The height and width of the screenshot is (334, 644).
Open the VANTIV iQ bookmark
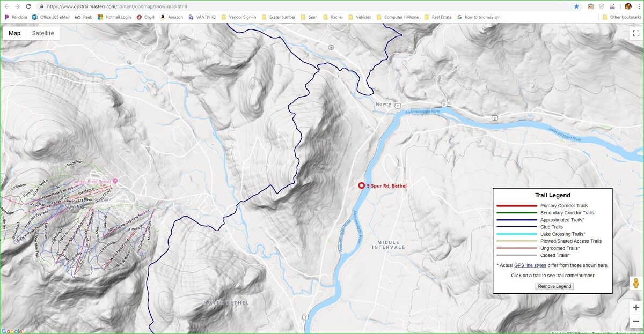tap(202, 17)
